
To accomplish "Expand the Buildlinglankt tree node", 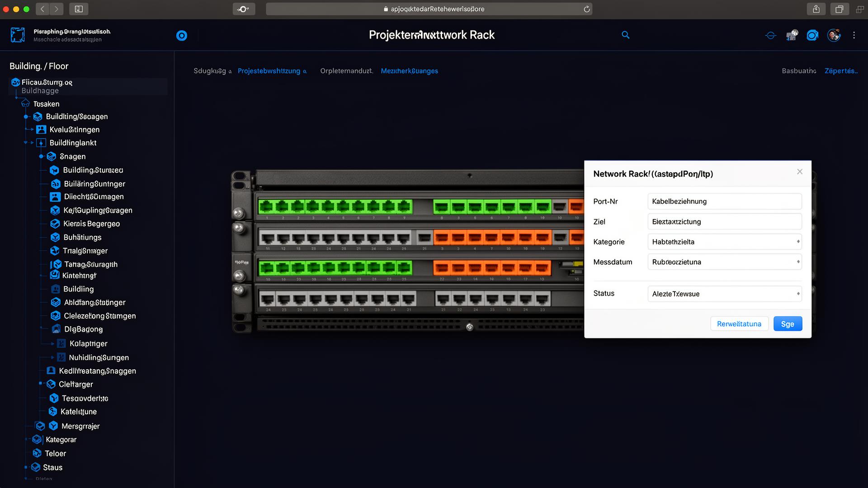I will pyautogui.click(x=26, y=143).
